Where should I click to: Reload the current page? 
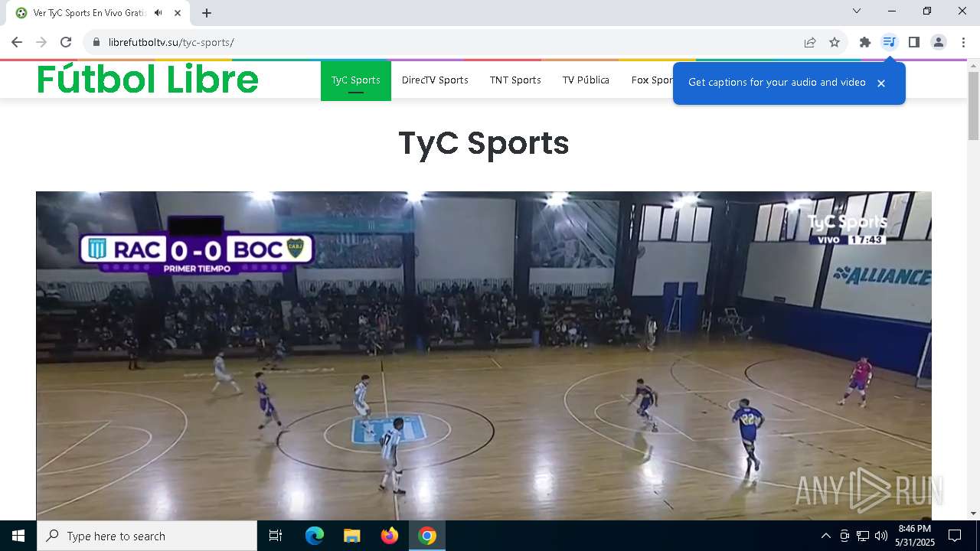point(66,42)
